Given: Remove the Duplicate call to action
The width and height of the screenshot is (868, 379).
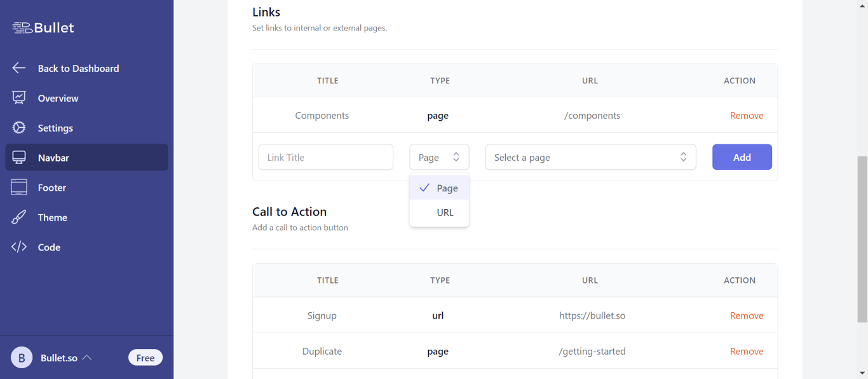Looking at the screenshot, I should point(747,351).
